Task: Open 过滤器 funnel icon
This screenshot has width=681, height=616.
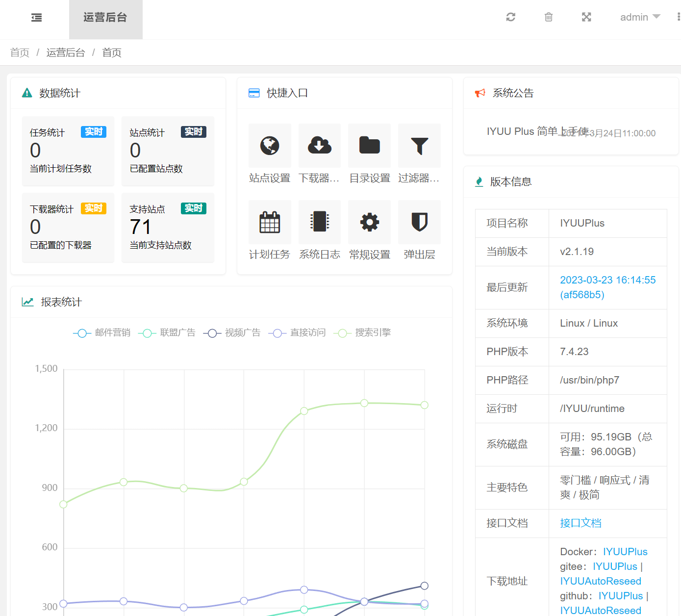Action: (420, 146)
